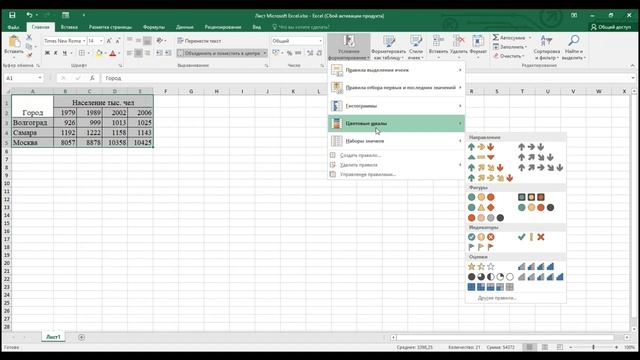640x360 pixels.
Task: Insert function with the fx button
Action: point(92,78)
